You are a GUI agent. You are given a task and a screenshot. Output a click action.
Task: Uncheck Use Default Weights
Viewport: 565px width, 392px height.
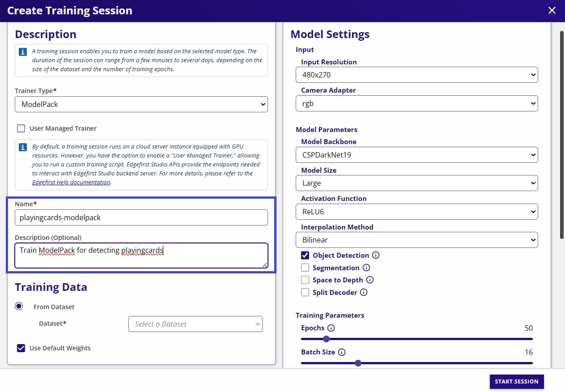click(21, 348)
